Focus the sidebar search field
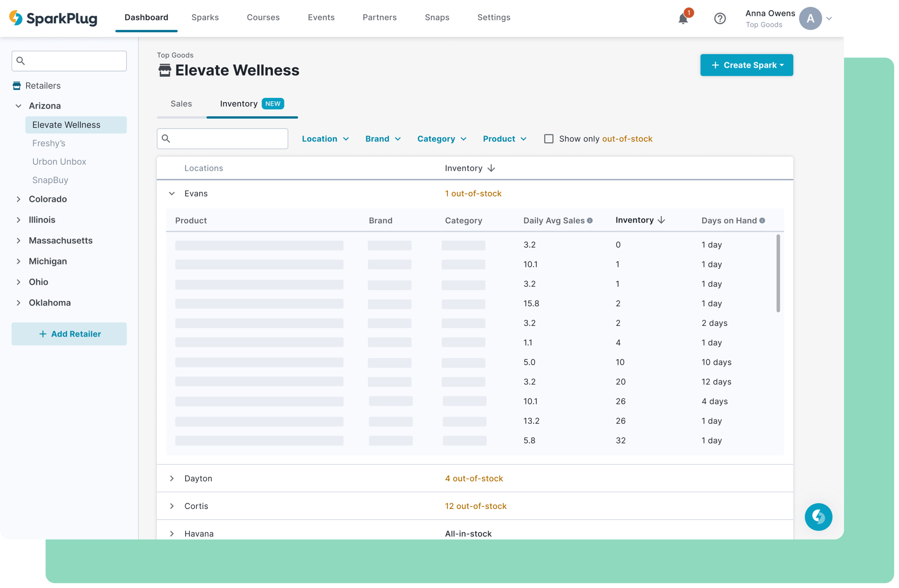 click(x=69, y=61)
